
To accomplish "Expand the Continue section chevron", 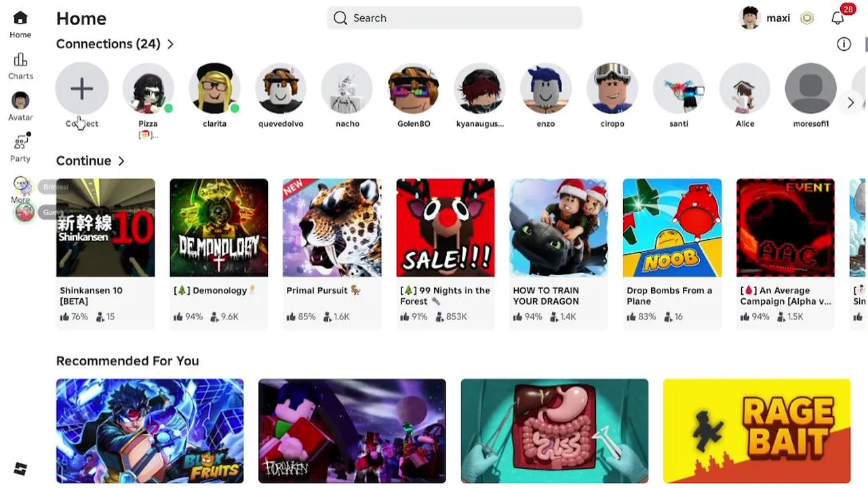I will pyautogui.click(x=121, y=161).
